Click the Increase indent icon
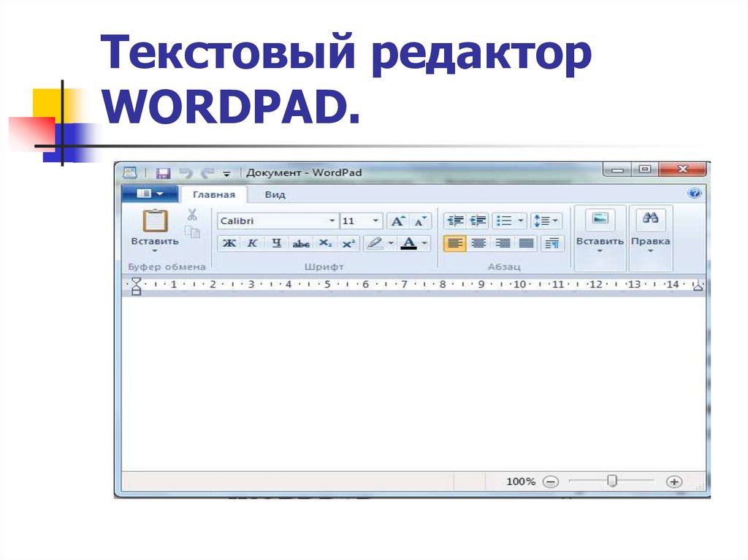 tap(478, 220)
